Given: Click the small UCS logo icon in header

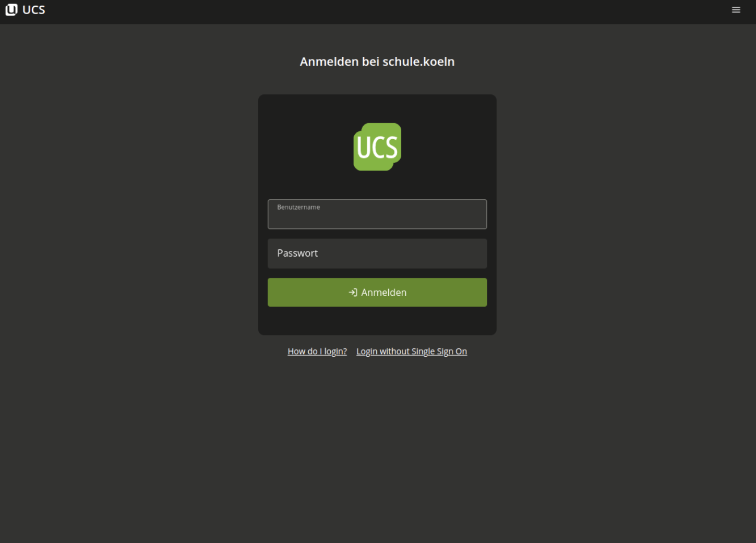Looking at the screenshot, I should [11, 10].
